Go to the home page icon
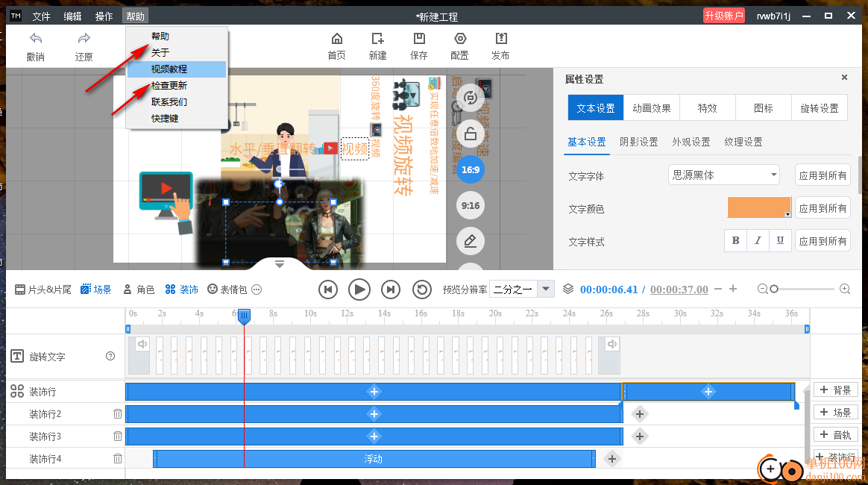Viewport: 868px width, 485px height. [x=336, y=39]
